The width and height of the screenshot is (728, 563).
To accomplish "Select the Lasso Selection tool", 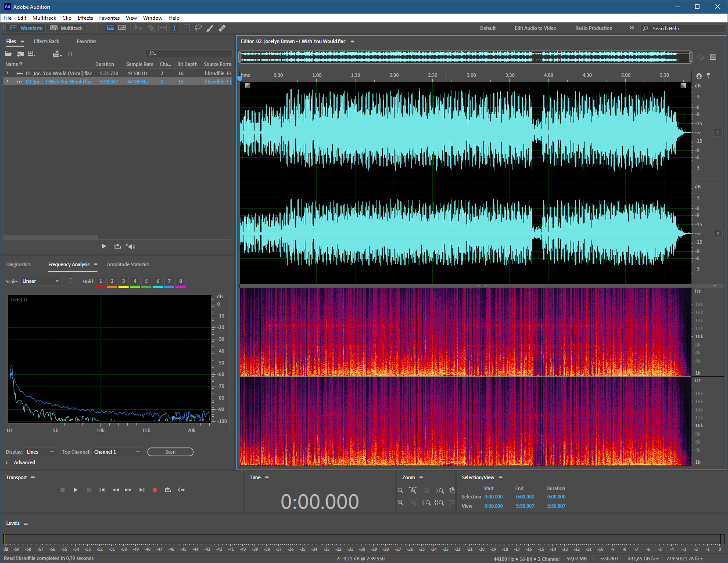I will pos(198,28).
